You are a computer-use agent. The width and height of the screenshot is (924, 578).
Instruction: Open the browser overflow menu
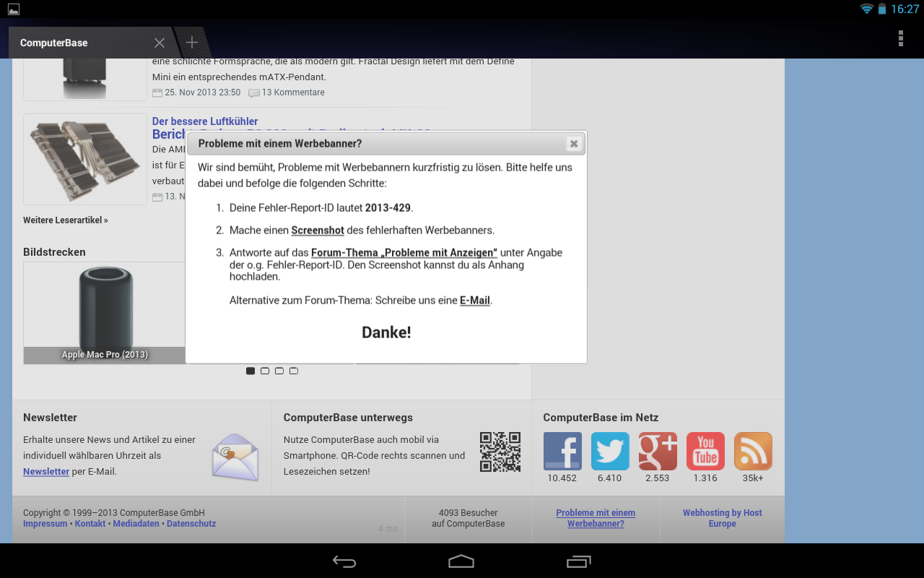coord(901,38)
